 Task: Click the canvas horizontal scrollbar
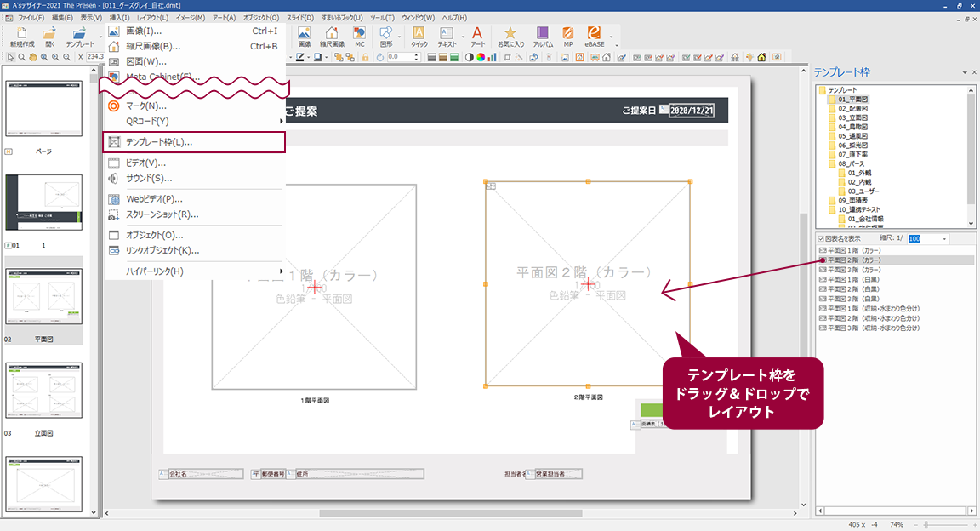[x=451, y=513]
